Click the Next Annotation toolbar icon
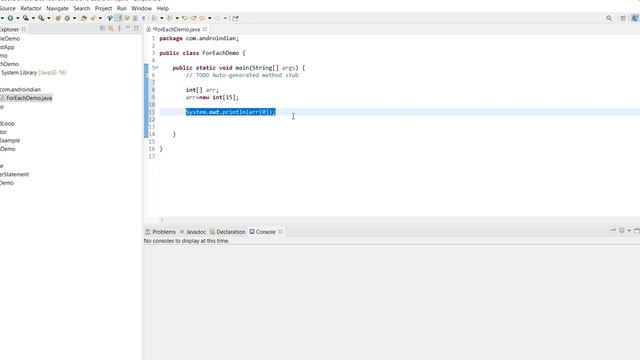The image size is (640, 360). tap(154, 18)
